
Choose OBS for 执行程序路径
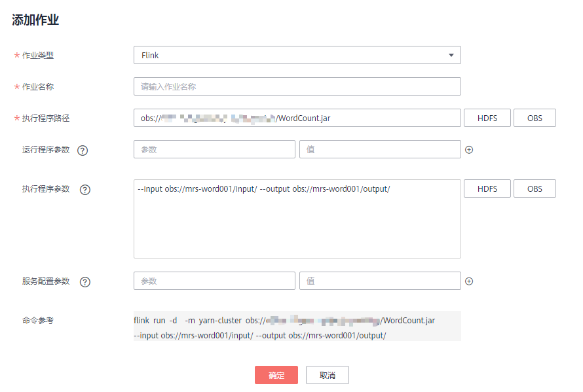(x=535, y=118)
